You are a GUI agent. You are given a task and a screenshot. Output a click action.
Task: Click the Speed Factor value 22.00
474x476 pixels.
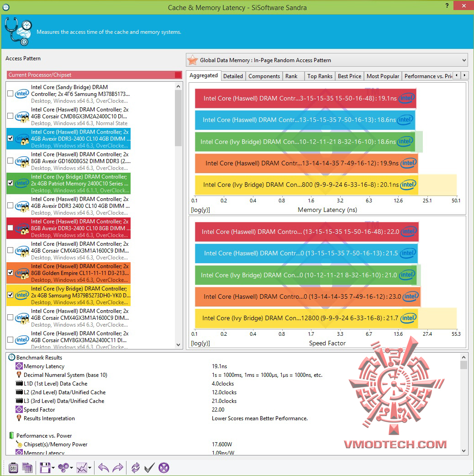coord(218,409)
